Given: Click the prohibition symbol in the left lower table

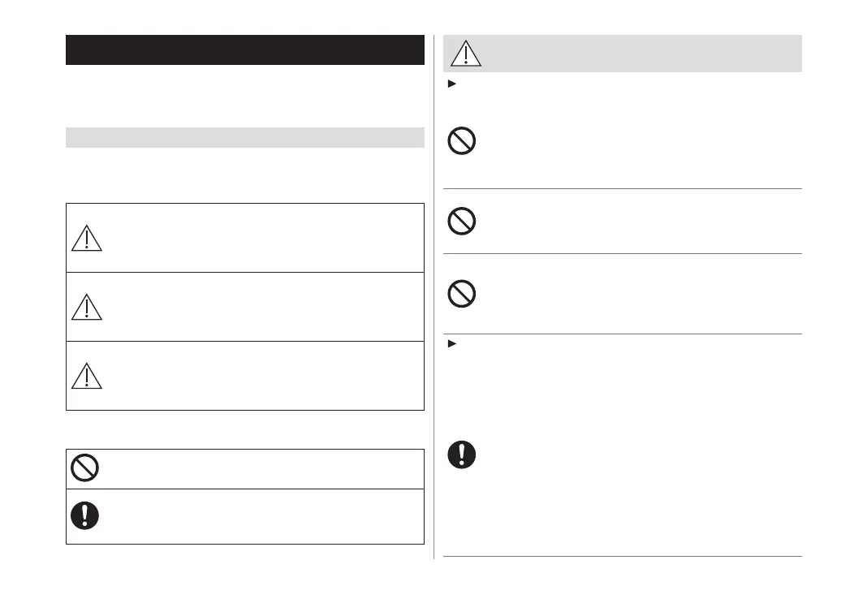Looking at the screenshot, I should tap(84, 468).
